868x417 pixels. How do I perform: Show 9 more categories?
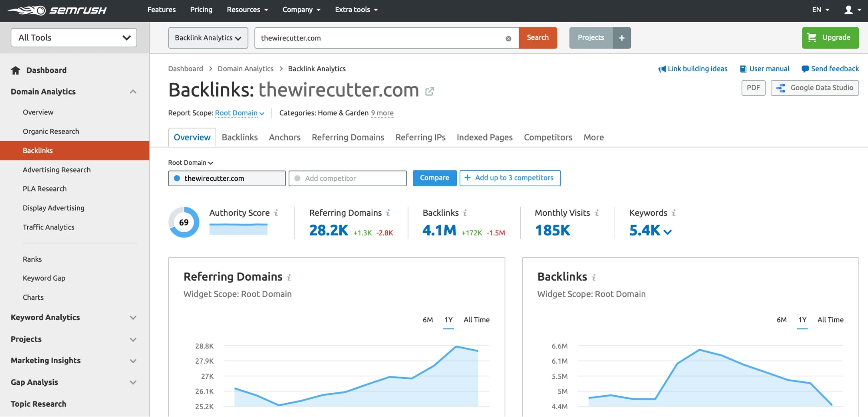[382, 113]
